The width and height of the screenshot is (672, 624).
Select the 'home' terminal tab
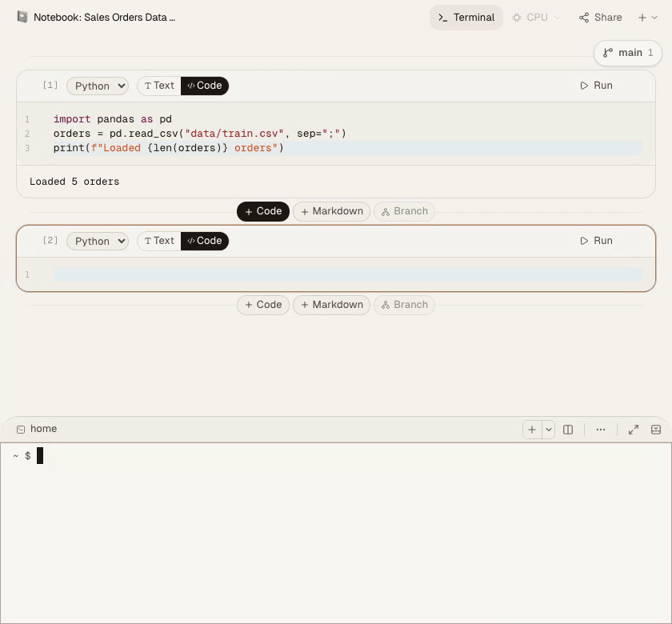tap(37, 429)
